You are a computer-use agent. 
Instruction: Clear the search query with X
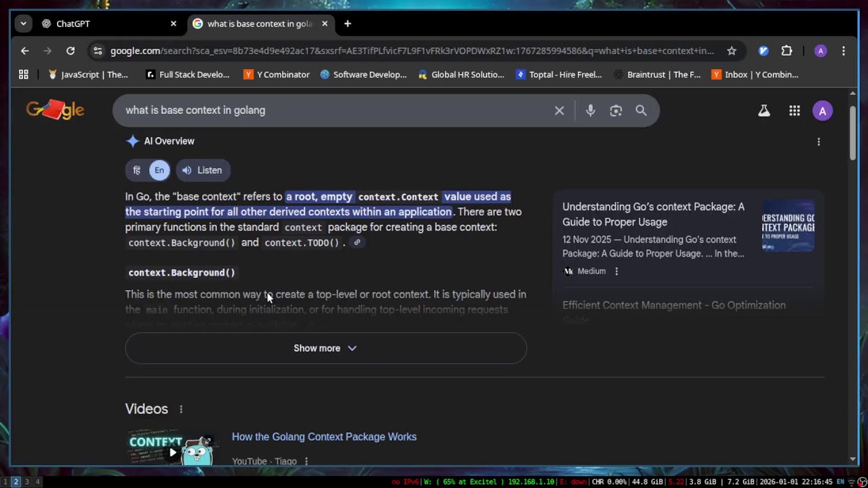click(x=559, y=110)
